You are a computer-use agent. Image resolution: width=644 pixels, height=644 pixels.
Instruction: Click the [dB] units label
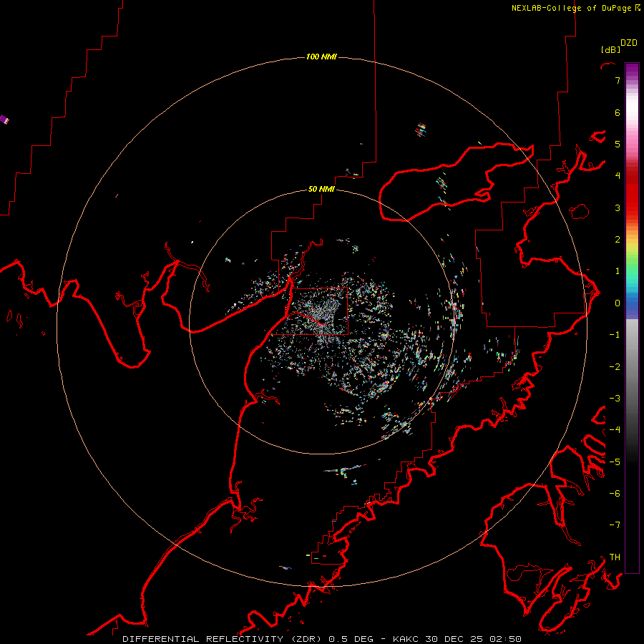pyautogui.click(x=611, y=49)
